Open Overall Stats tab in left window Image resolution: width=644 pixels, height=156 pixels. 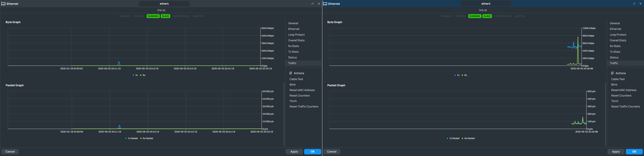(303, 40)
